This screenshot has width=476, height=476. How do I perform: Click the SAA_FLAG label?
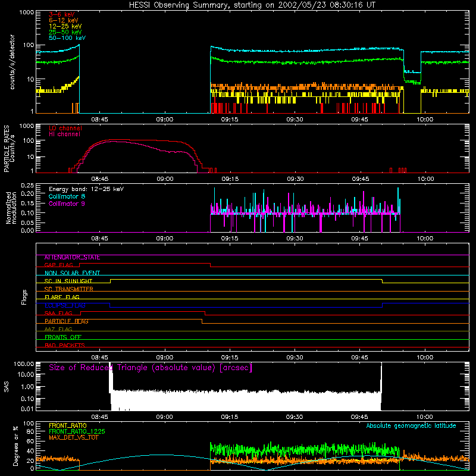point(58,314)
